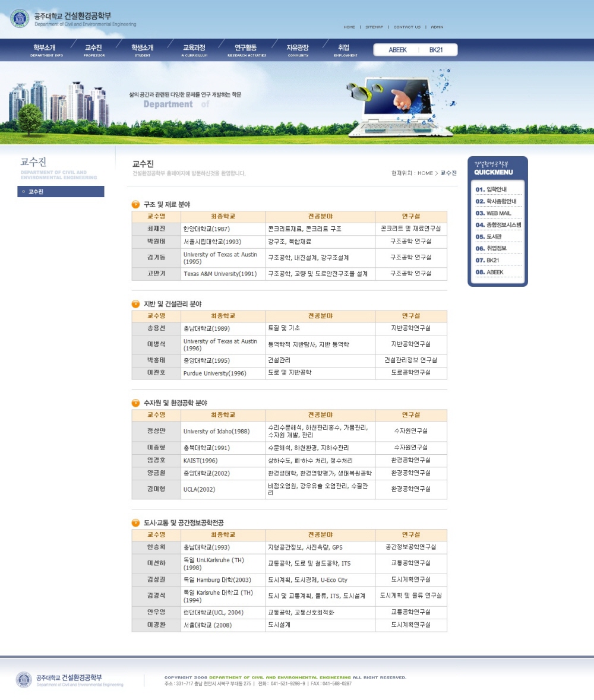Click orange bullet icon beside 수자원 및 환경공학 분야
This screenshot has height=700, width=594.
135,403
